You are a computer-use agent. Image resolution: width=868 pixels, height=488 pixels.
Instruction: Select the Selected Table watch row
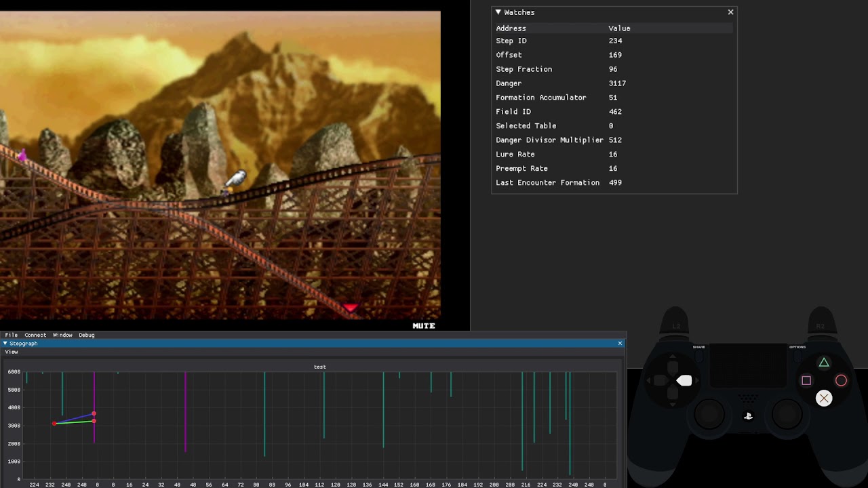(x=614, y=126)
